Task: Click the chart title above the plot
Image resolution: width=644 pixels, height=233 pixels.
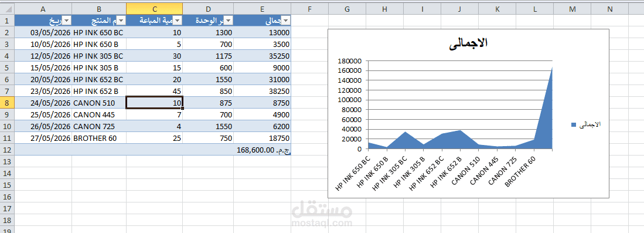Action: [x=469, y=43]
